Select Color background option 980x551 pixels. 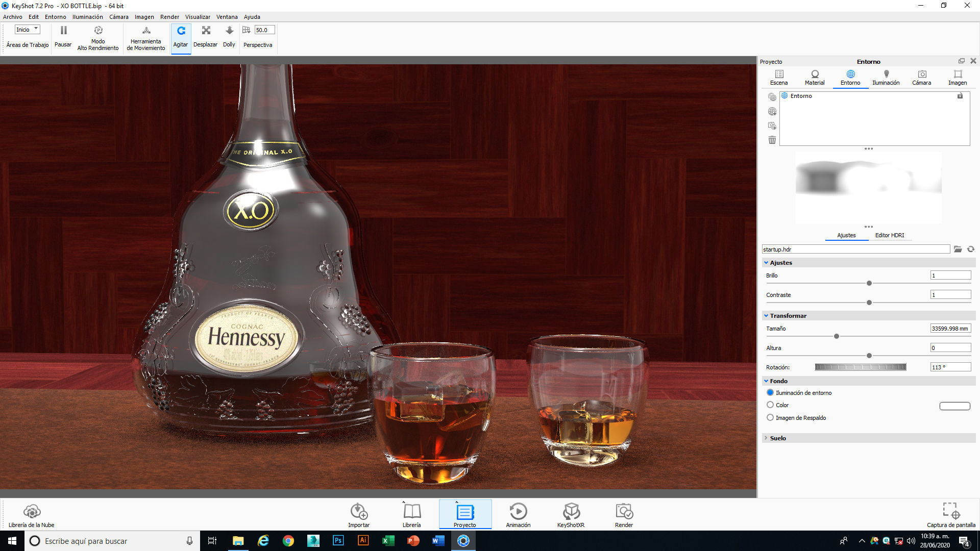tap(770, 405)
